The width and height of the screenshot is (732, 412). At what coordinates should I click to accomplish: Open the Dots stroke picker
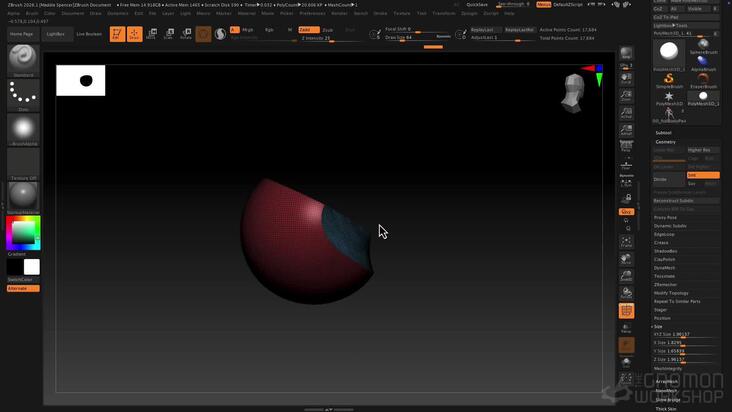[x=23, y=95]
